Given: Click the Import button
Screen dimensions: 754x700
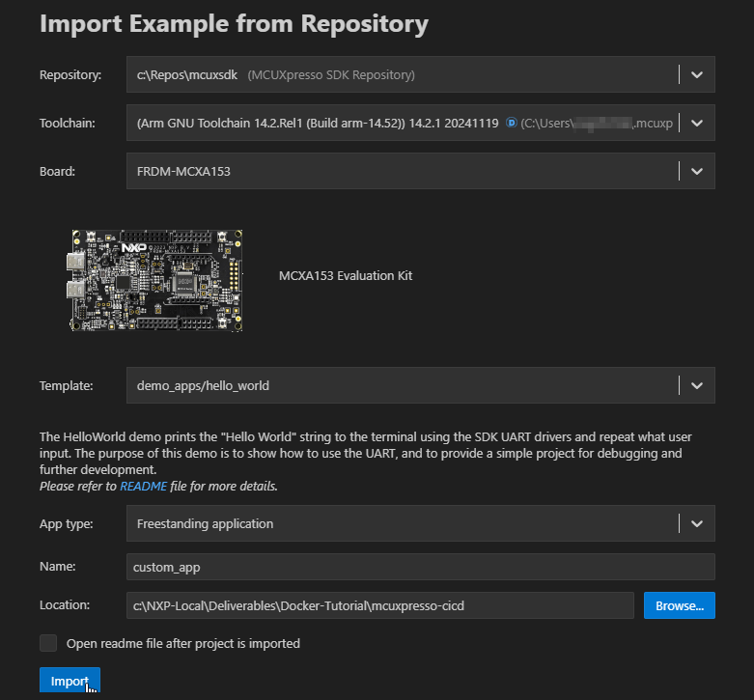Looking at the screenshot, I should (70, 680).
